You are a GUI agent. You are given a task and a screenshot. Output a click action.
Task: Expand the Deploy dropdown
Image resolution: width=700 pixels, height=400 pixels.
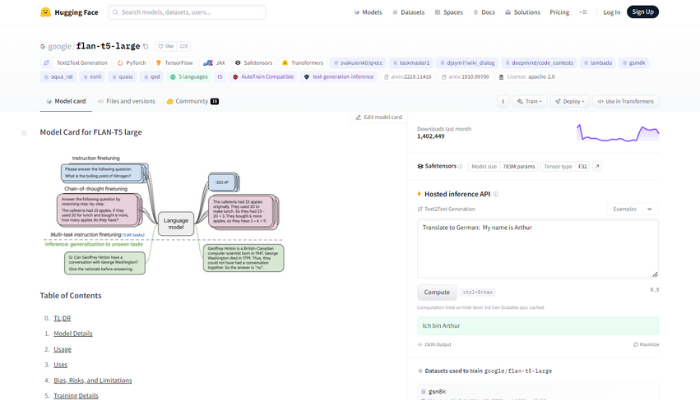tap(570, 101)
